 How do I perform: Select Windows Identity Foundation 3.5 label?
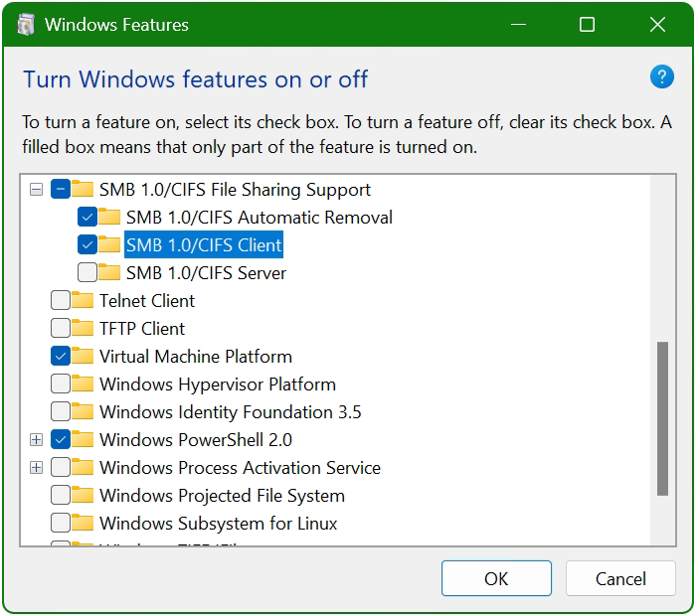click(x=231, y=412)
